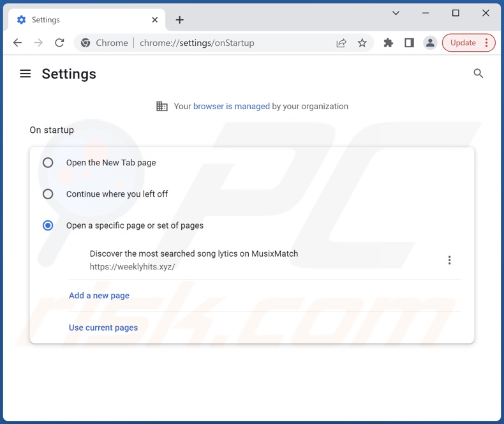The height and width of the screenshot is (424, 504).
Task: Click Add a new page link
Action: click(x=99, y=296)
